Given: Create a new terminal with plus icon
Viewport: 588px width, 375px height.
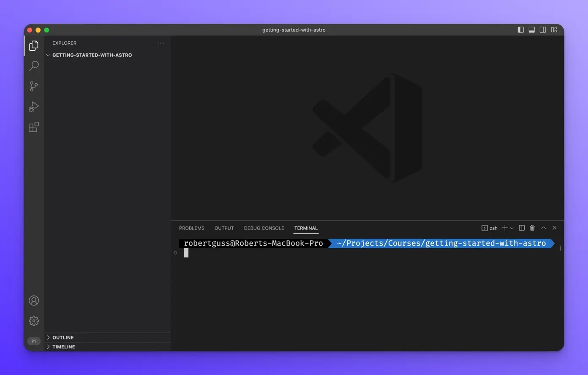Looking at the screenshot, I should (x=505, y=228).
